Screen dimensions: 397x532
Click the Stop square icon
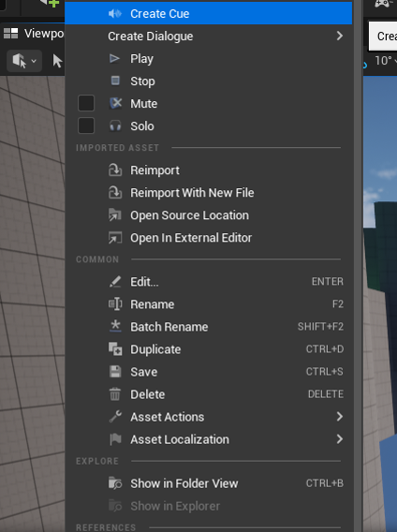pyautogui.click(x=115, y=81)
